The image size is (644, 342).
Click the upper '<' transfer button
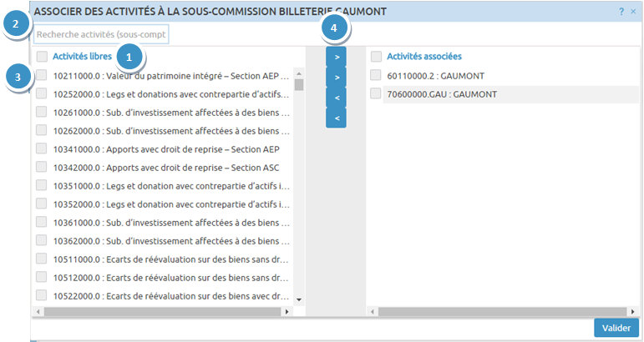[x=337, y=98]
